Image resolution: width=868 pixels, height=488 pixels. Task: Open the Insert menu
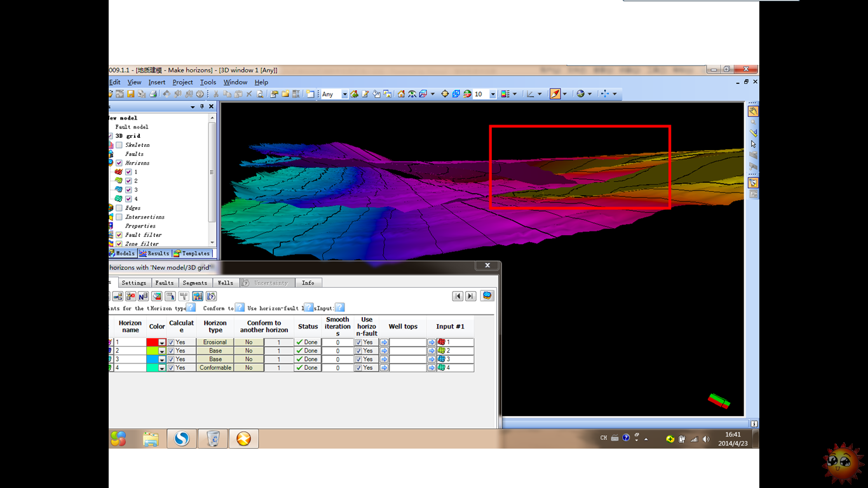coord(157,82)
